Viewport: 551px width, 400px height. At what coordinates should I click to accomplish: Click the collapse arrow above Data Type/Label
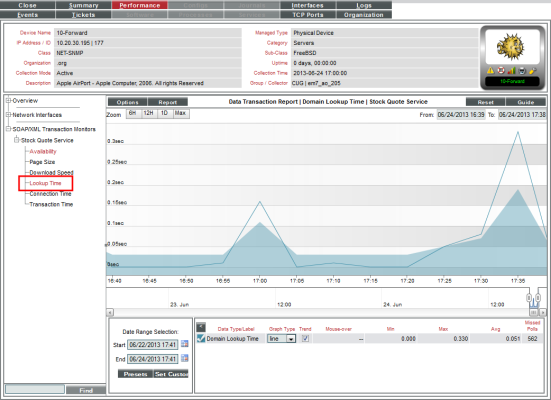pyautogui.click(x=201, y=327)
